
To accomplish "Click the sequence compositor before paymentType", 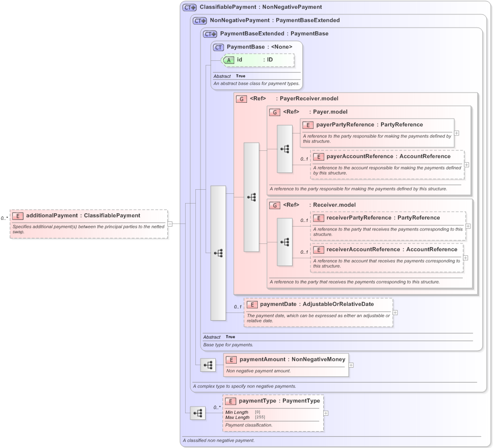I will (198, 413).
